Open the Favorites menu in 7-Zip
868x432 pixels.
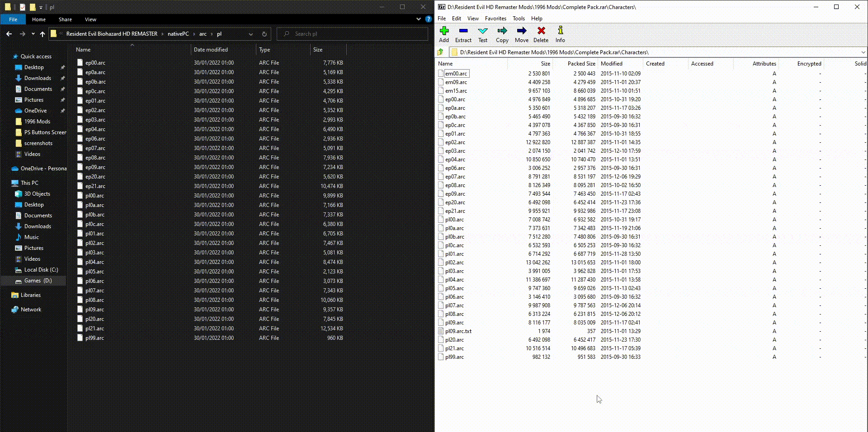point(495,19)
